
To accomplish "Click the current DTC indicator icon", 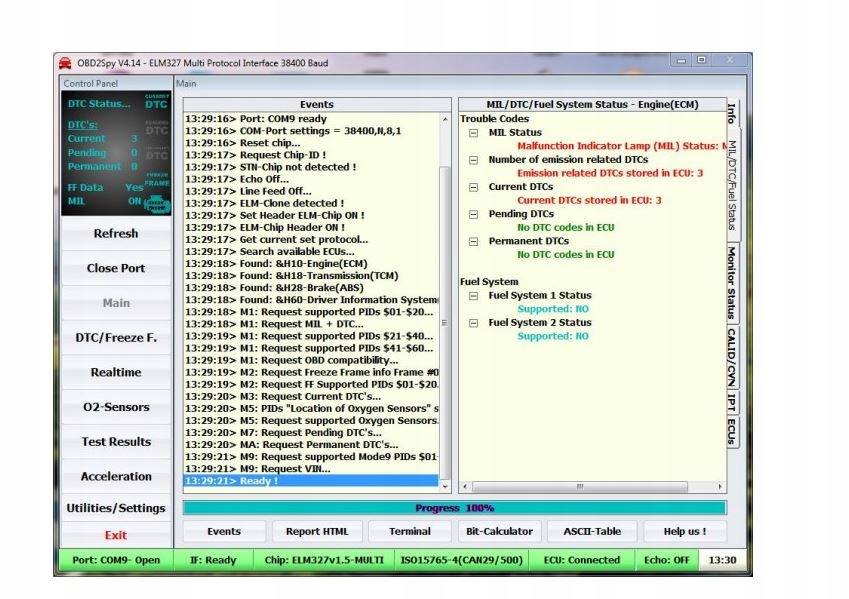I will tap(156, 101).
